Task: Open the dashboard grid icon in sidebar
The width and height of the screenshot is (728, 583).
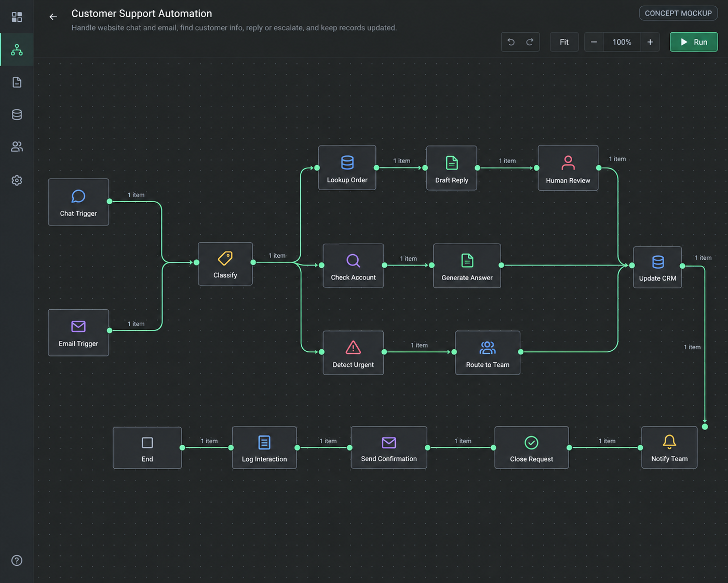Action: point(17,17)
